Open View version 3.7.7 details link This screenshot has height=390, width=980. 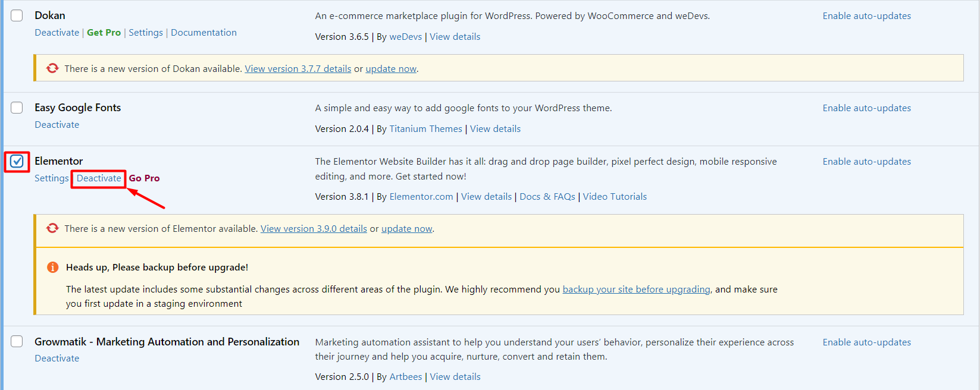pos(298,69)
